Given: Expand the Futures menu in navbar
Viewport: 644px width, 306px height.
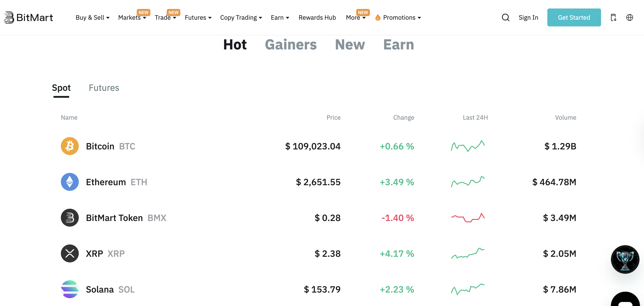Looking at the screenshot, I should 198,17.
